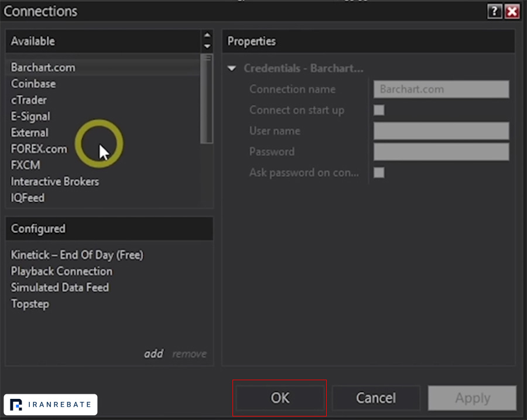The width and height of the screenshot is (527, 420).
Task: Close the Connections dialog
Action: pos(512,12)
